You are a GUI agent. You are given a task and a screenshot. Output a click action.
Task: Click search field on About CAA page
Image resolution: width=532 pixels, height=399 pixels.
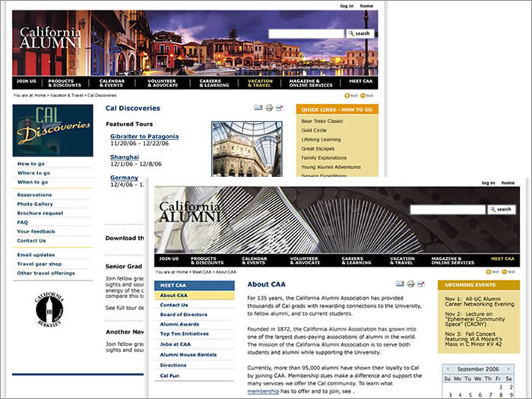click(x=448, y=209)
